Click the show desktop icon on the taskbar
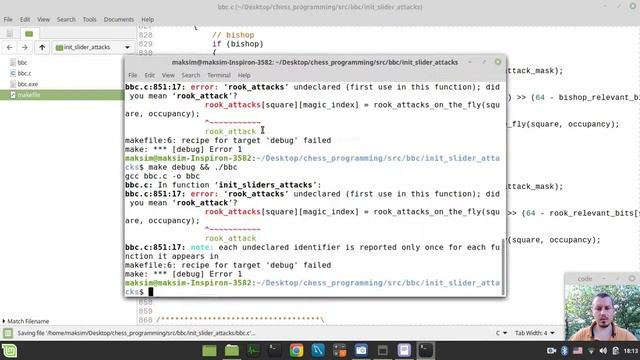The width and height of the screenshot is (640, 360). click(x=209, y=351)
